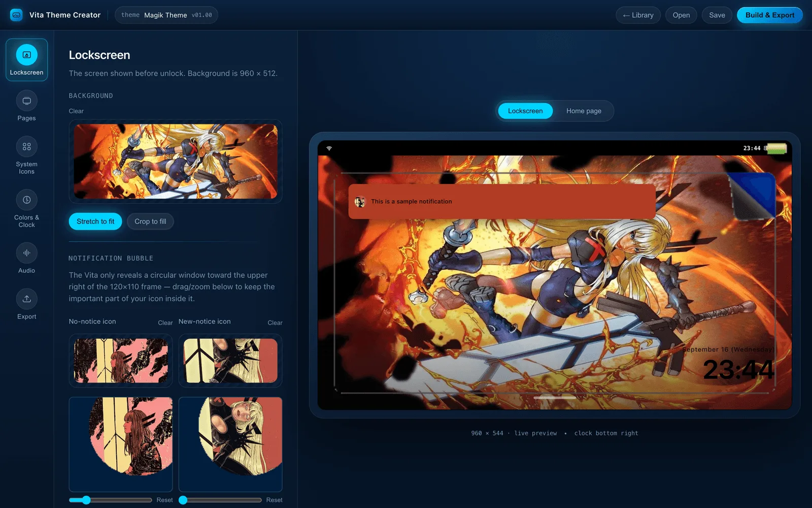The height and width of the screenshot is (508, 812).
Task: Open Colors & Clock section icon
Action: pyautogui.click(x=26, y=200)
